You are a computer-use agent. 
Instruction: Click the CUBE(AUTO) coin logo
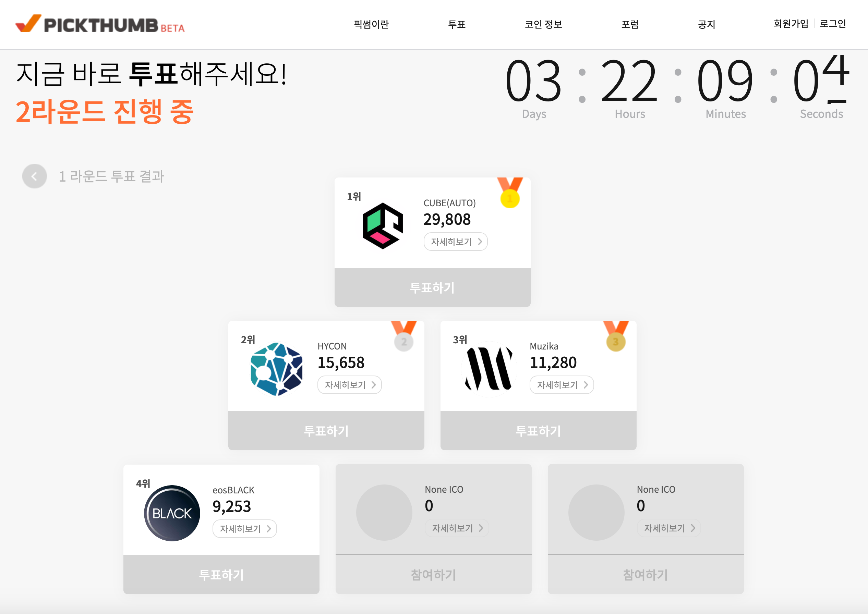pos(383,226)
